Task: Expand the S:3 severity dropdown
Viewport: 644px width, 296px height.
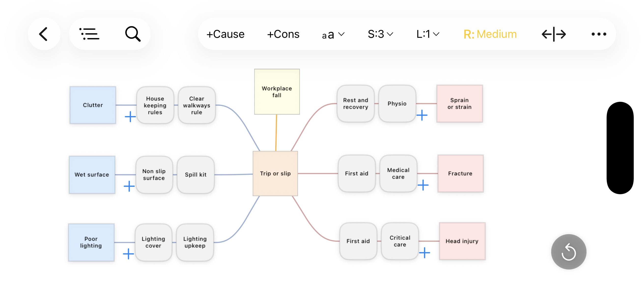Action: point(380,34)
